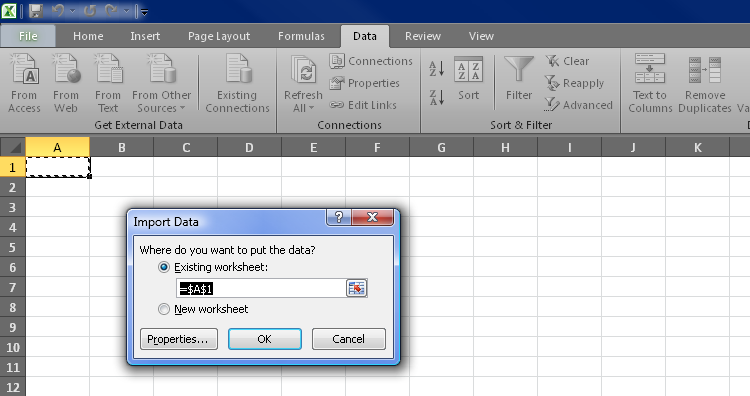This screenshot has width=750, height=396.
Task: Save the workbook using the floppy icon
Action: (36, 11)
